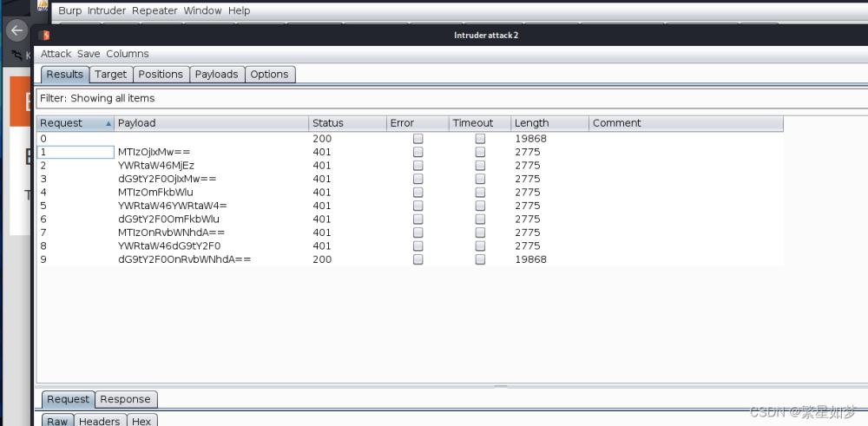The image size is (868, 426).
Task: Switch to the Request viewer tab
Action: pyautogui.click(x=68, y=399)
